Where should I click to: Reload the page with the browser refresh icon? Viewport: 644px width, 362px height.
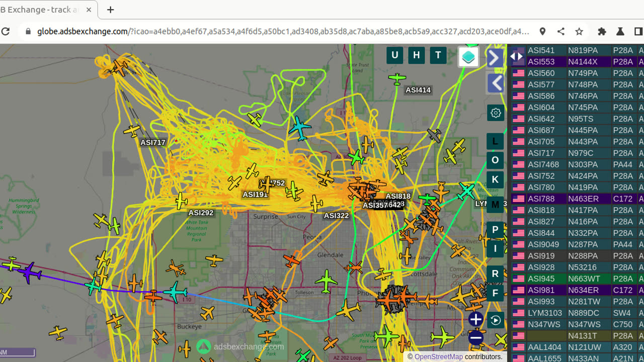[x=6, y=31]
